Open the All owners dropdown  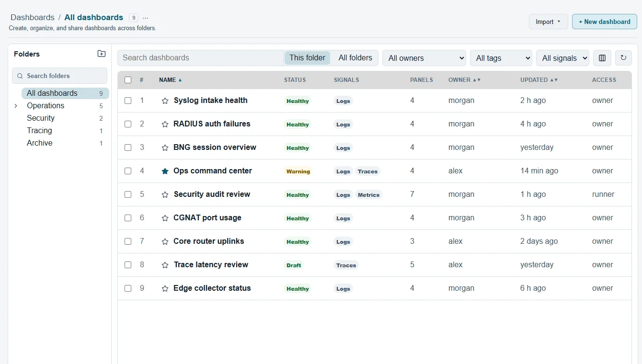424,58
